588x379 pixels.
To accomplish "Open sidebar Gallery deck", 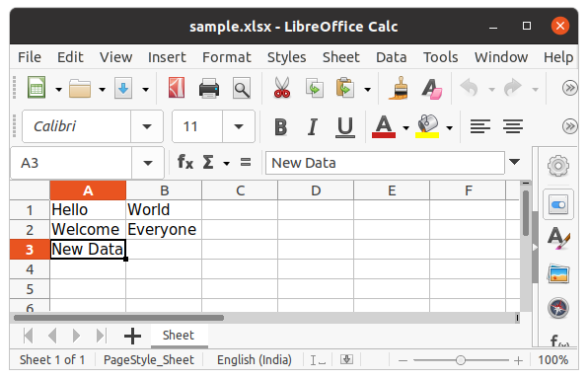I will click(558, 273).
